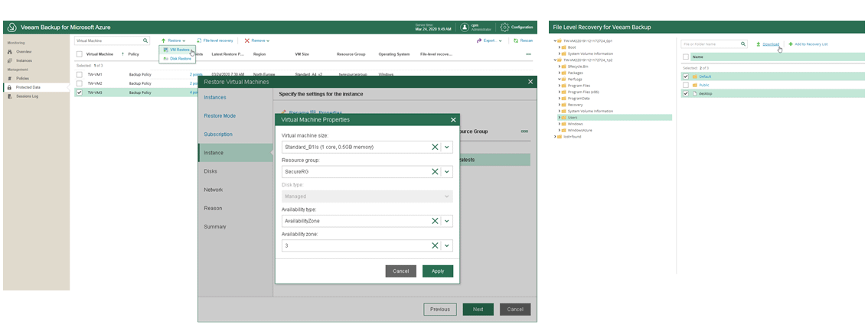868x334 pixels.
Task: Click the Protected Data lock icon
Action: pyautogui.click(x=10, y=87)
